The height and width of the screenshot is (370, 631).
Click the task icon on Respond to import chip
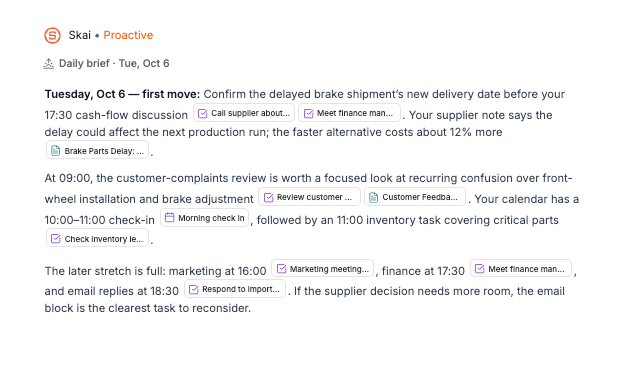[194, 289]
